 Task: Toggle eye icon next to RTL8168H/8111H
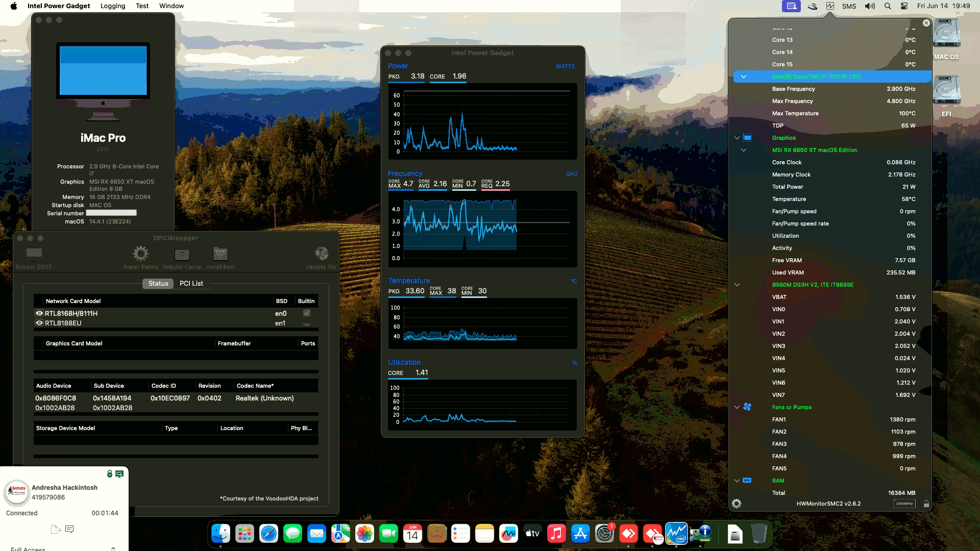point(39,313)
